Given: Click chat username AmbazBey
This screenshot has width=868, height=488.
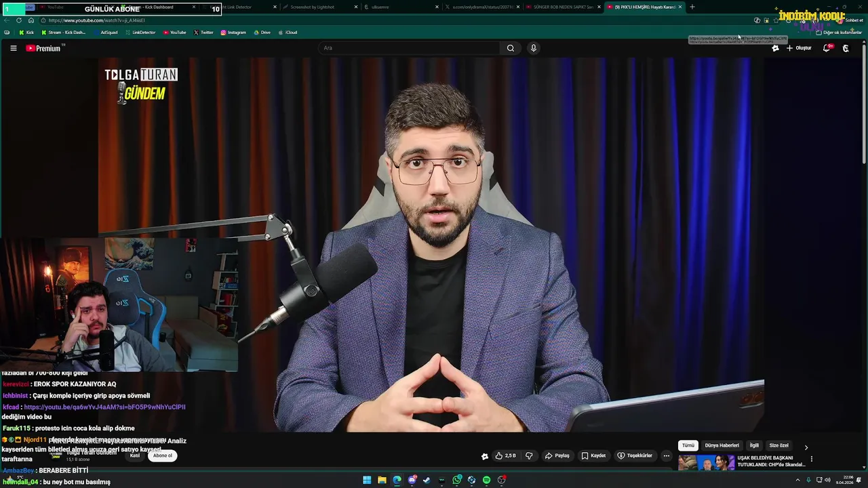Looking at the screenshot, I should (18, 470).
